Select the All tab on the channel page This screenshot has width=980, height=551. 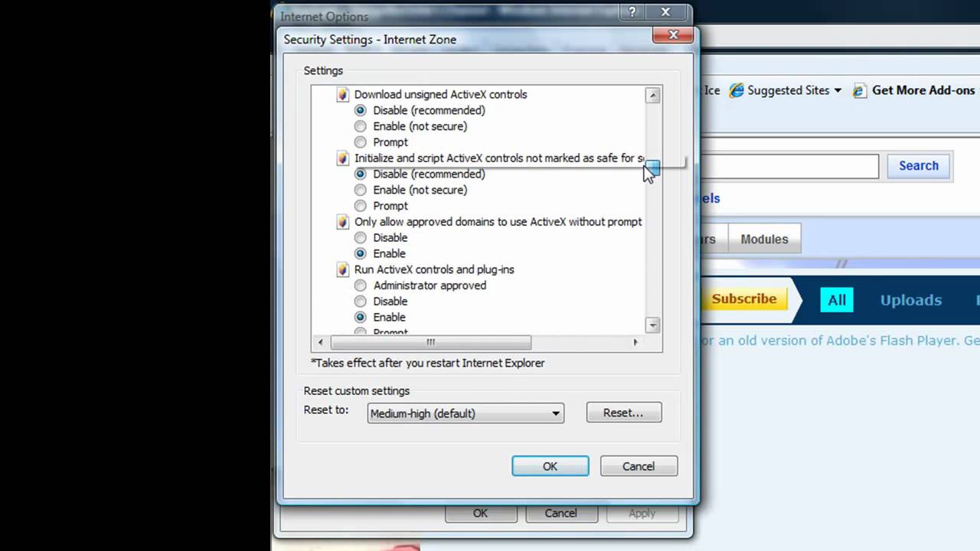tap(837, 300)
